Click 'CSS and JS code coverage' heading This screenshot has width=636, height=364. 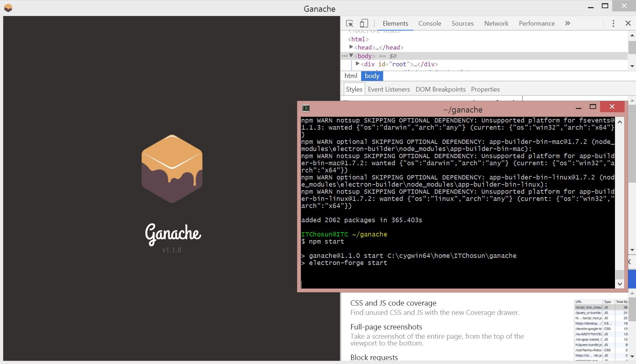pyautogui.click(x=393, y=303)
